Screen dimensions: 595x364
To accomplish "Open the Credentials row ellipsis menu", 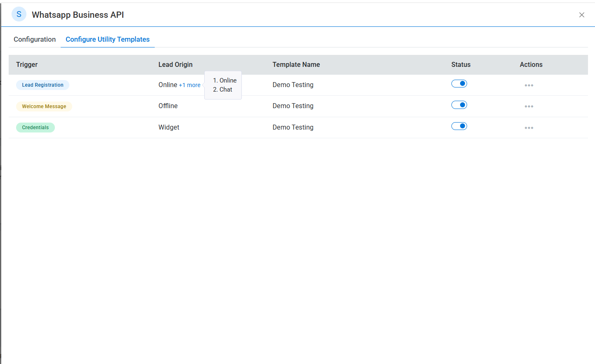I will tap(529, 128).
